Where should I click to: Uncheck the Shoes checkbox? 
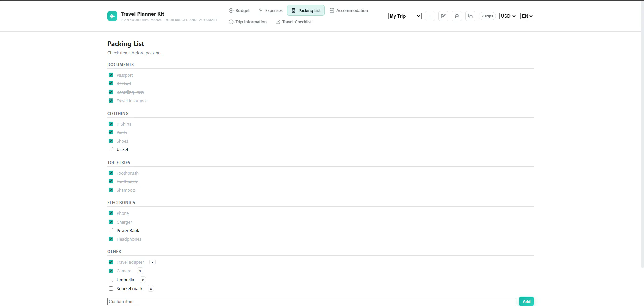point(111,141)
